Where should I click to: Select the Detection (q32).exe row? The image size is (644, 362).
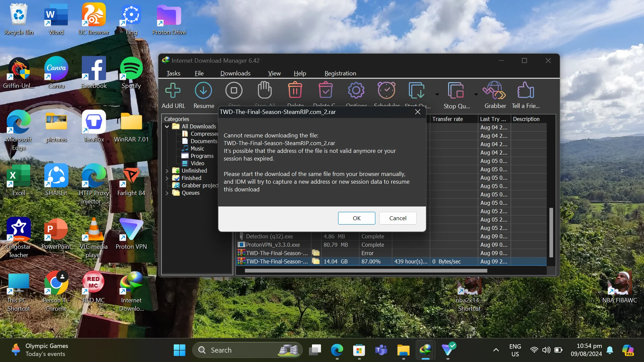391,236
